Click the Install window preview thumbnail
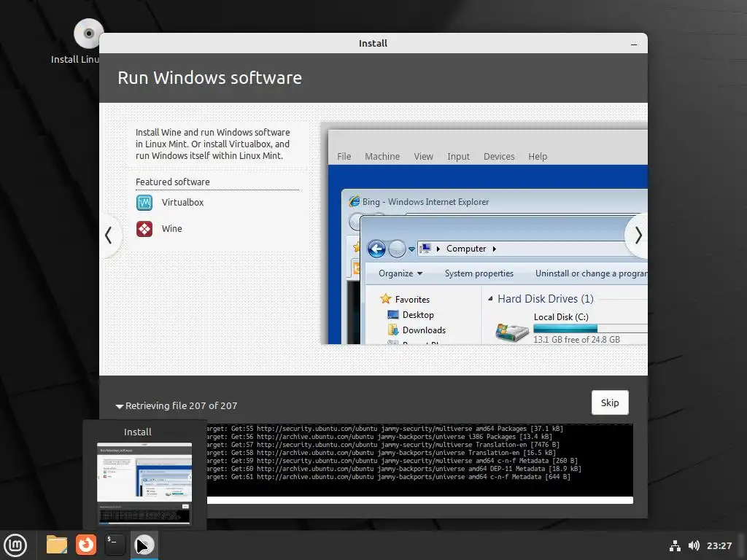This screenshot has height=560, width=747. click(144, 484)
